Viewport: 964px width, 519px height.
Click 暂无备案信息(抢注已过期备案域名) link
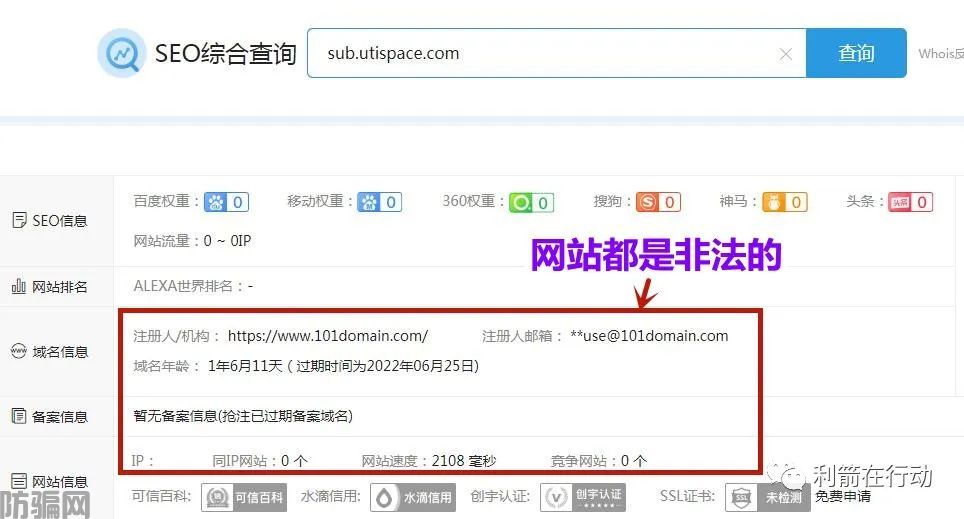click(x=243, y=416)
